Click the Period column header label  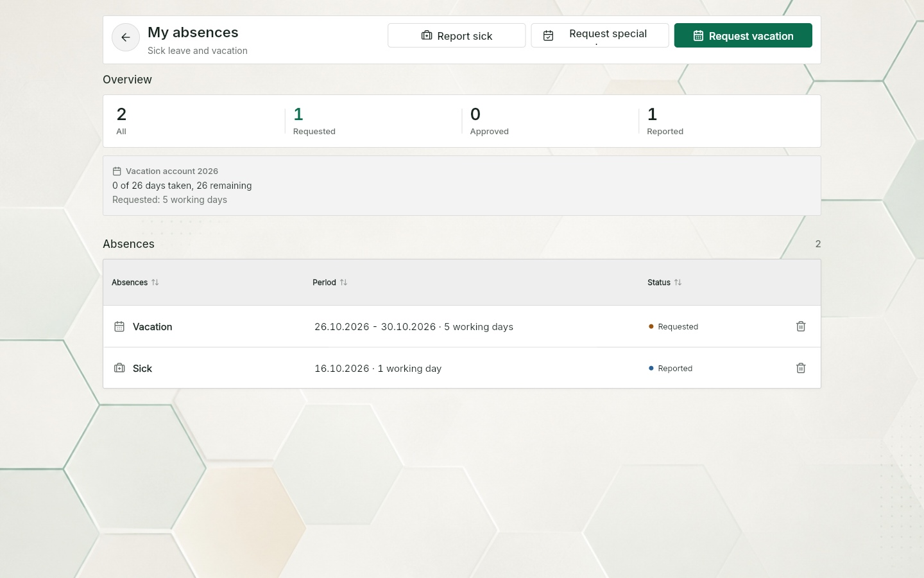pos(324,283)
